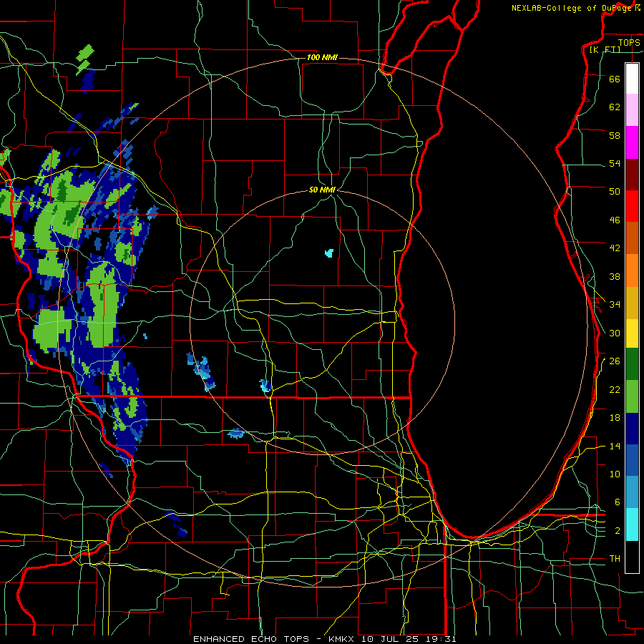Click the dark green legend swatch
644x644 pixels.
[x=632, y=364]
